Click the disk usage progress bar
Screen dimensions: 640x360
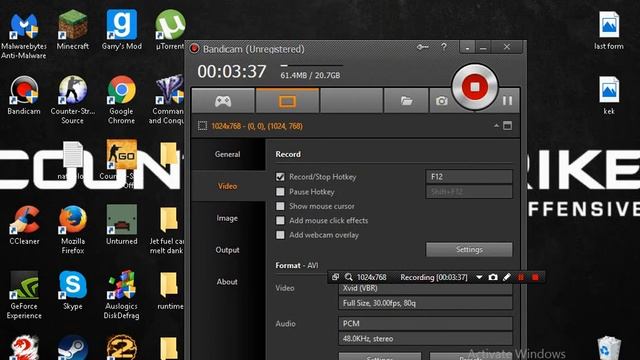tap(312, 65)
